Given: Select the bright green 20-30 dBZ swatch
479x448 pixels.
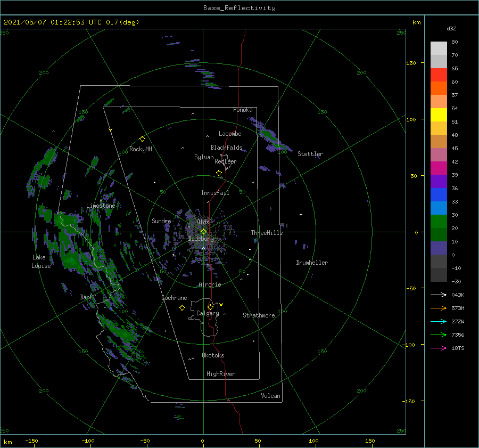Looking at the screenshot, I should coord(439,222).
